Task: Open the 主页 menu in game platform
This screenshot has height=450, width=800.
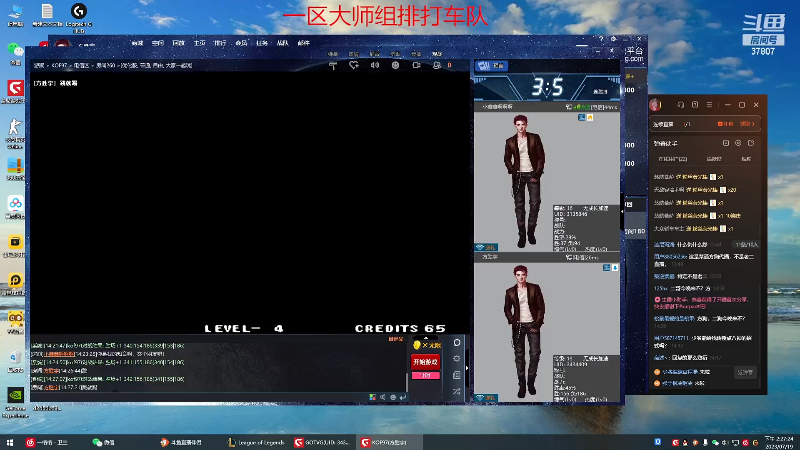Action: click(199, 43)
